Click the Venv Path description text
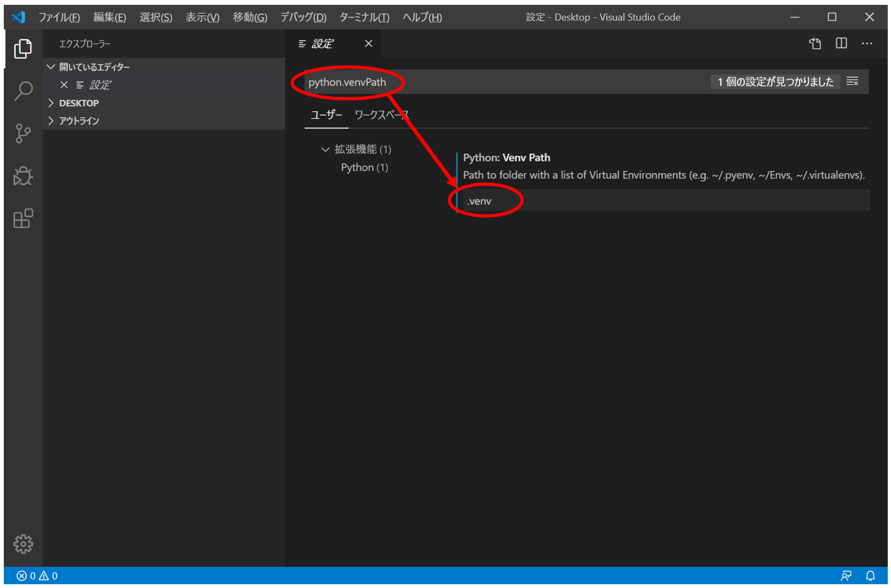Viewport: 891px width, 588px height. click(664, 175)
